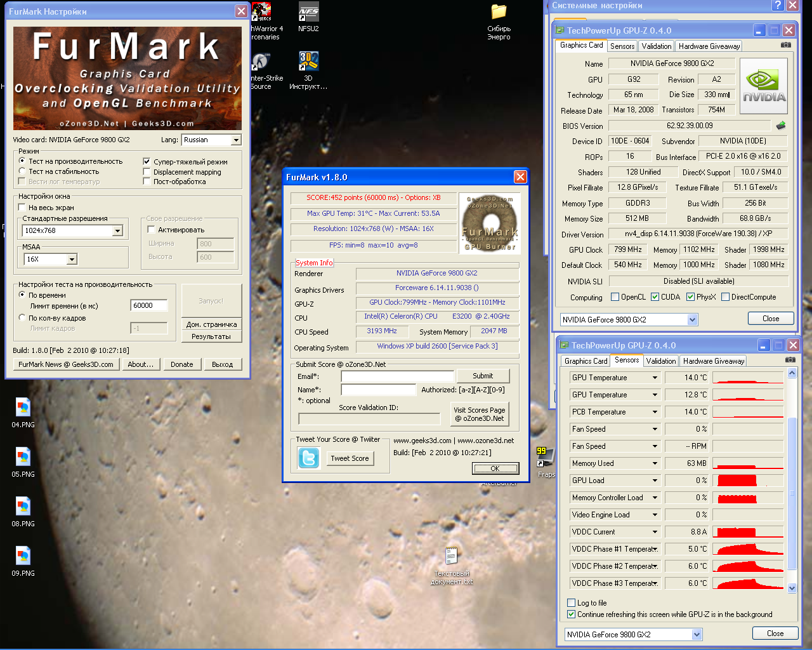Image resolution: width=812 pixels, height=650 pixels.
Task: Click the sensors list scroll down arrow
Action: tap(792, 588)
